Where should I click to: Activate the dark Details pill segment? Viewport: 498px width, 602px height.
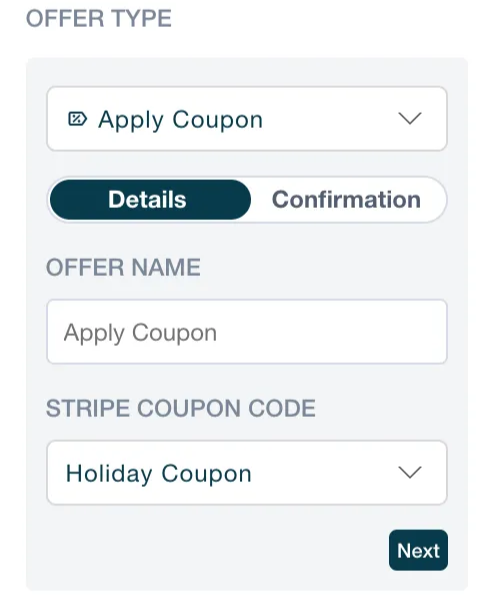click(150, 200)
